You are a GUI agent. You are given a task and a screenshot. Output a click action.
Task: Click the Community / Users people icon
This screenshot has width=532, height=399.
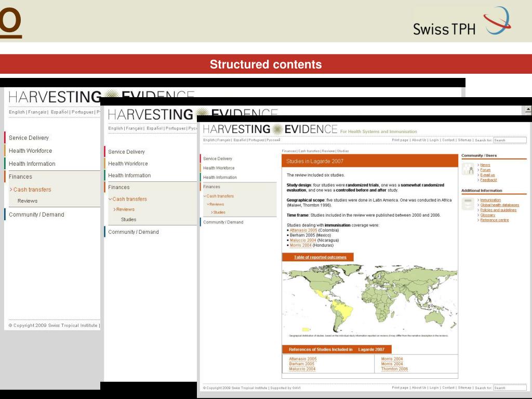(468, 169)
